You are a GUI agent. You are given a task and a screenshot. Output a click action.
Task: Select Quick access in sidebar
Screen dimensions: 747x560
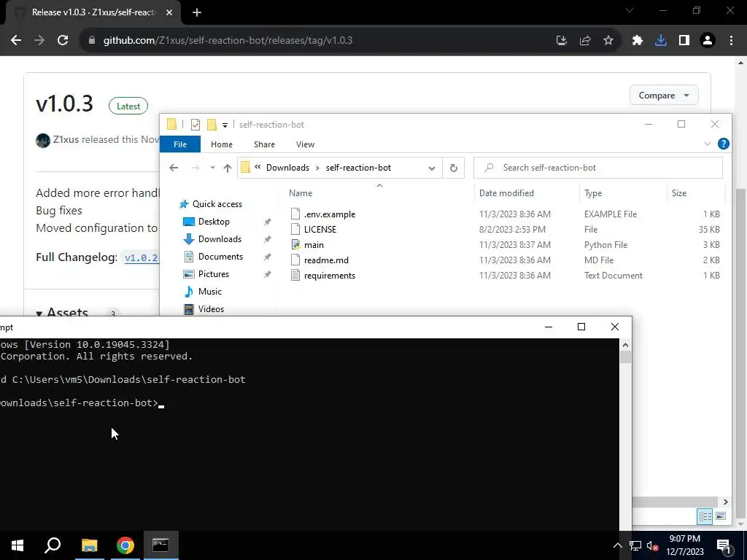211,204
